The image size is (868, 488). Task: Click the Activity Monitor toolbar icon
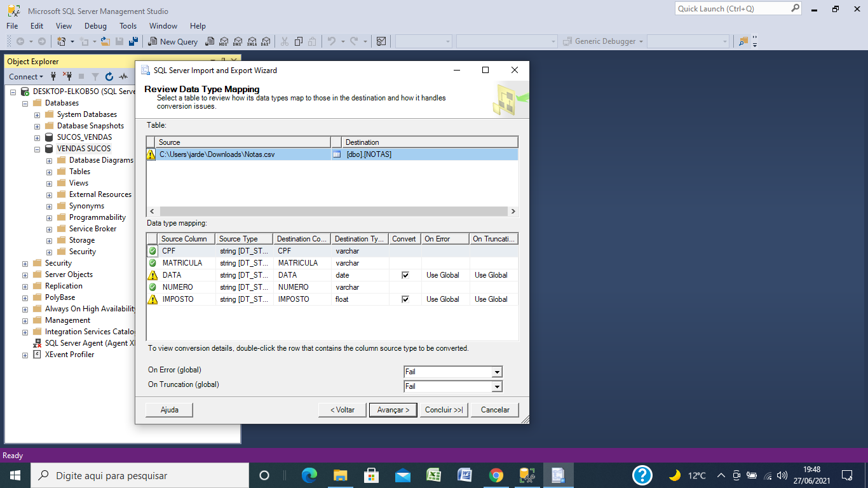pos(381,41)
